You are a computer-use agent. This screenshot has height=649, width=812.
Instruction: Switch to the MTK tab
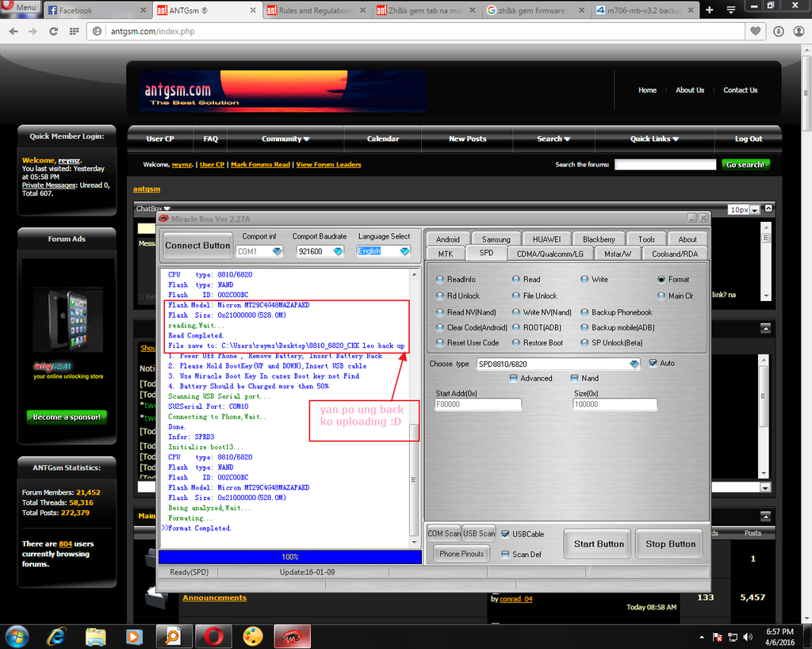tap(446, 254)
